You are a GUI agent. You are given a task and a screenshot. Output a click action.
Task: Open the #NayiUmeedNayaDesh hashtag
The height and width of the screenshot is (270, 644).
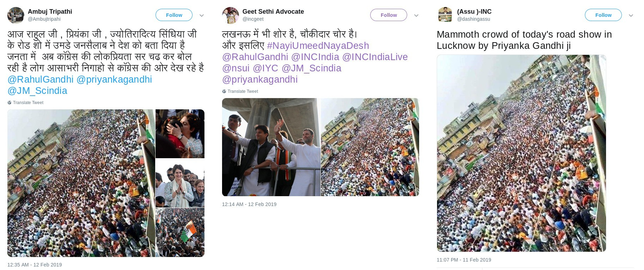[318, 46]
